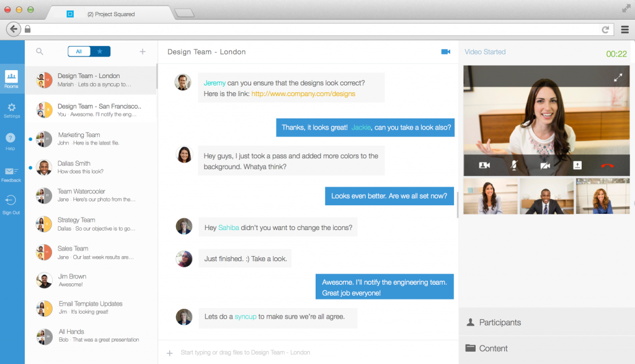Mute the microphone in video call
Viewport: 635px width, 364px height.
[515, 165]
